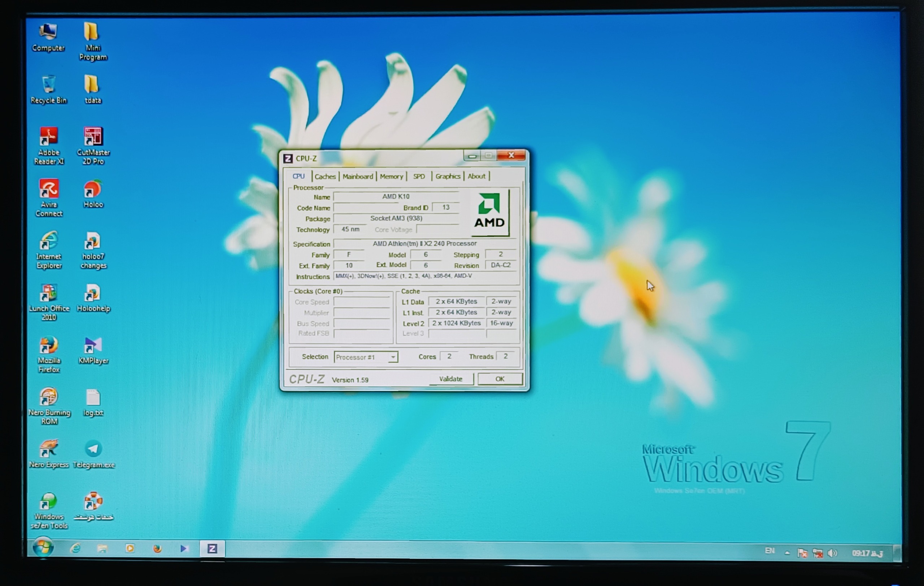The height and width of the screenshot is (586, 924).
Task: Click the "DA-C2" revision value
Action: pos(501,265)
